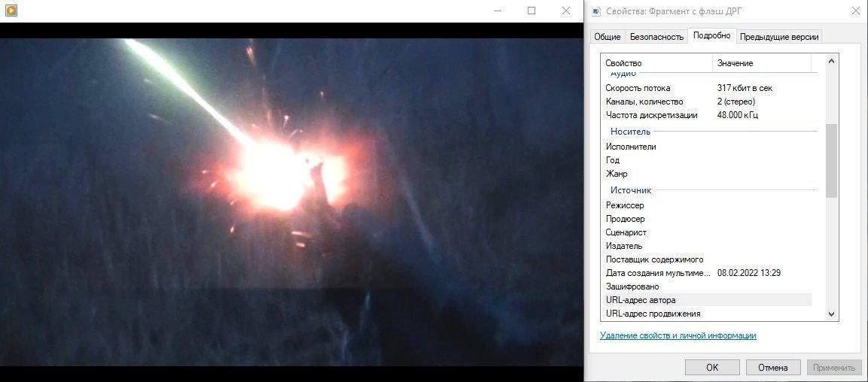Screen dimensions: 868x382
Task: Click the Значение column header
Action: point(762,63)
